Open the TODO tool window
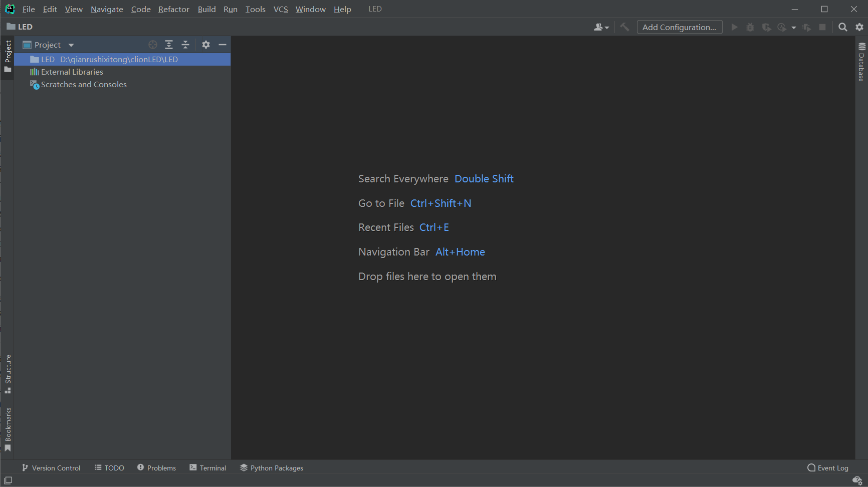 pos(109,467)
